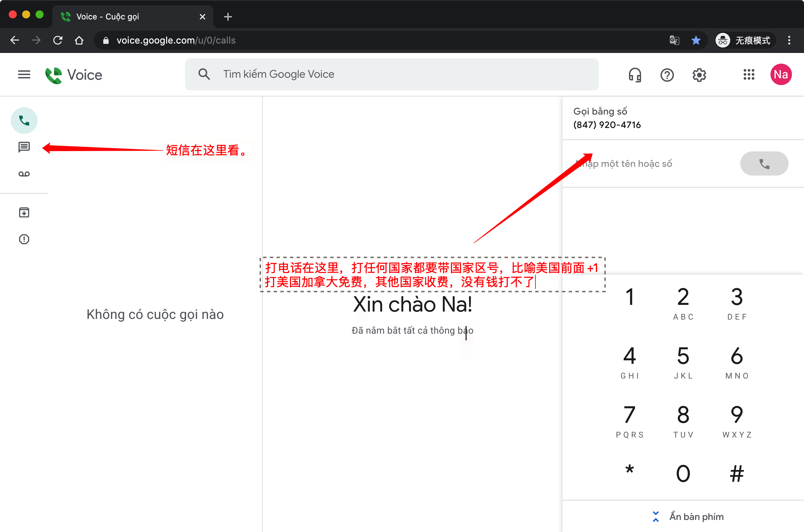Click the enter name or number field
Image resolution: width=804 pixels, height=532 pixels.
(652, 164)
